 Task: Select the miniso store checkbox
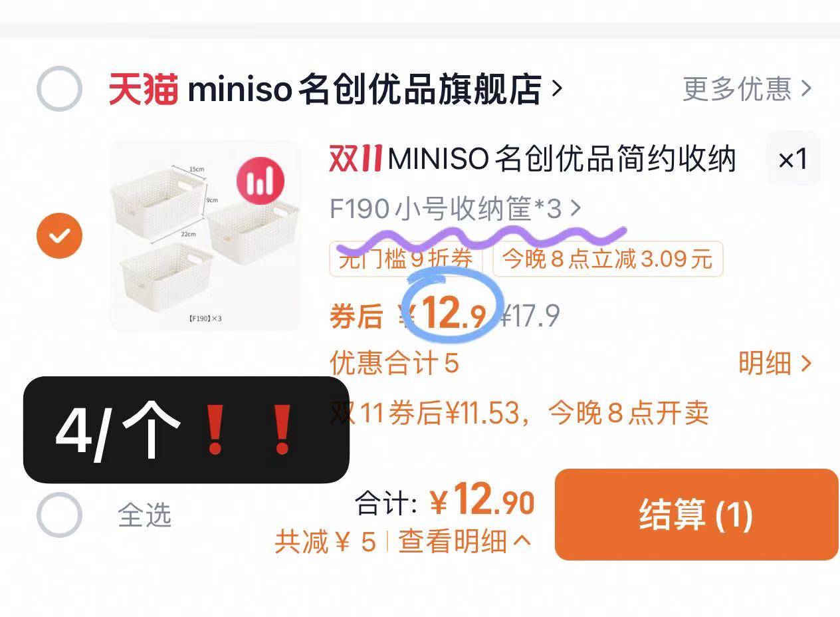(59, 88)
